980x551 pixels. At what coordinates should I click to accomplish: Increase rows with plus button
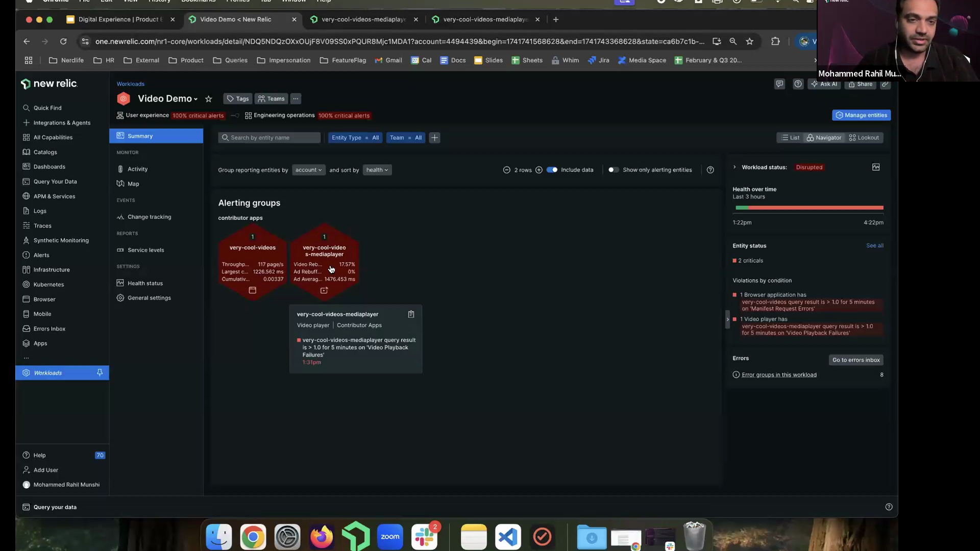(539, 170)
